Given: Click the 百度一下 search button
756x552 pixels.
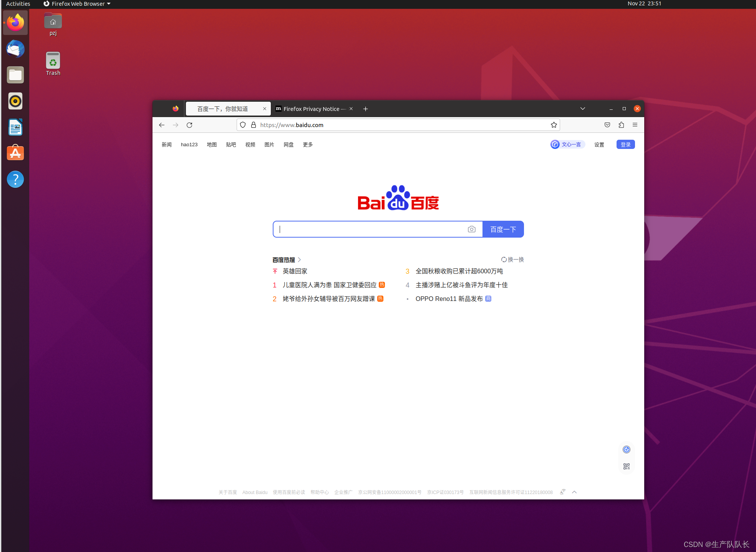Looking at the screenshot, I should [x=503, y=229].
